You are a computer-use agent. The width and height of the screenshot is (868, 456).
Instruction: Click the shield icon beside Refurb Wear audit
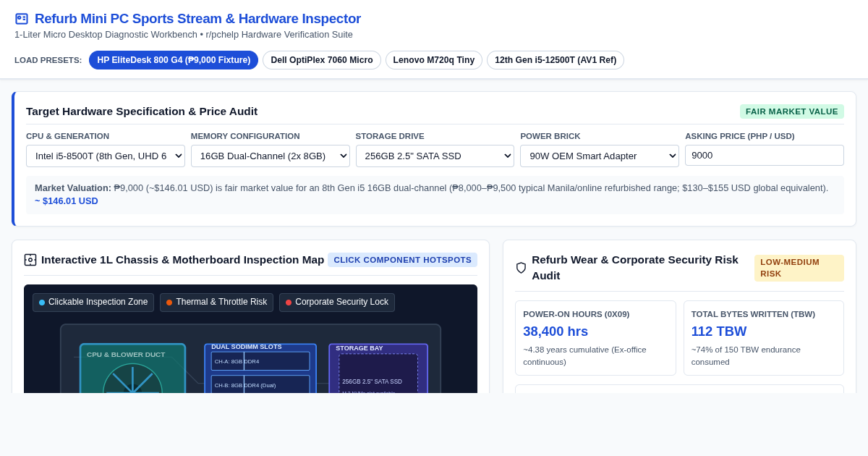pyautogui.click(x=521, y=268)
